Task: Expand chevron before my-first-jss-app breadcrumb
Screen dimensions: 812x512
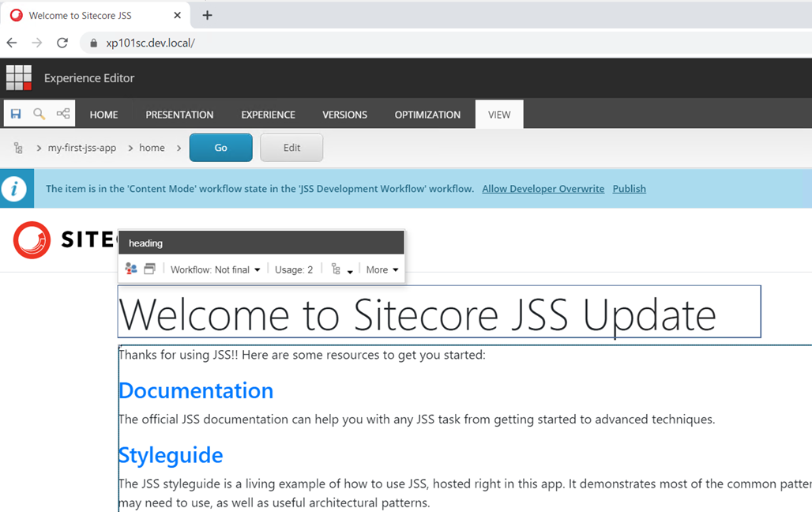Action: [39, 149]
